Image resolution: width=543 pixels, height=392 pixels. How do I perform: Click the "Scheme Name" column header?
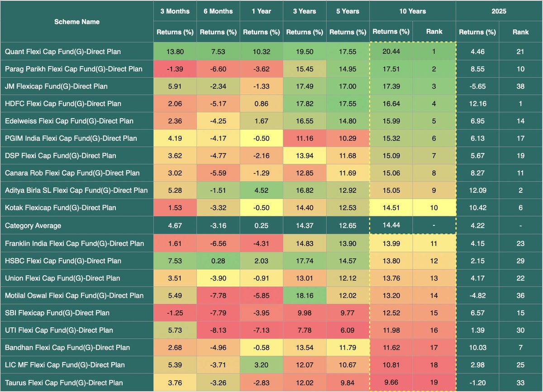[x=77, y=22]
